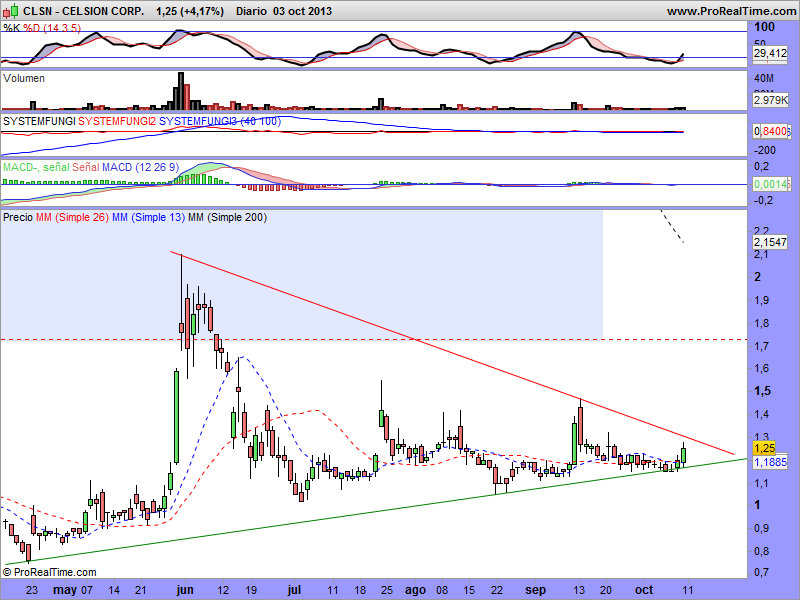This screenshot has width=800, height=600.
Task: Click the stochastic value 29,412 tag
Action: pyautogui.click(x=770, y=53)
